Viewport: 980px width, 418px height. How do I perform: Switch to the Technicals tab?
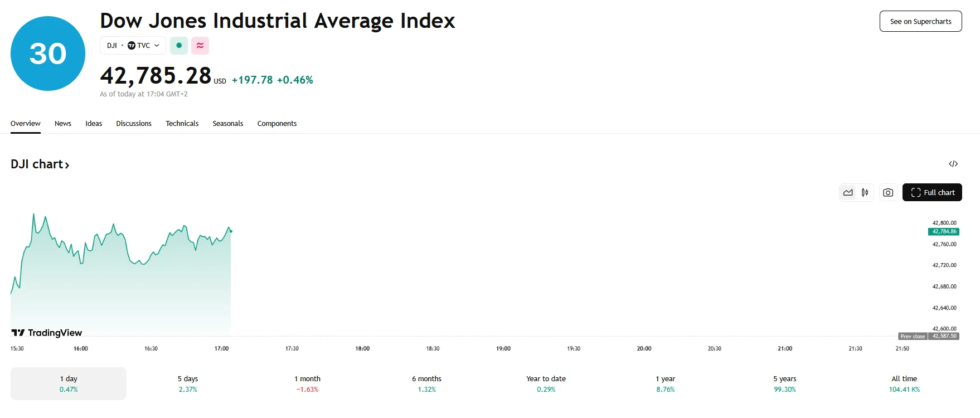click(x=182, y=123)
